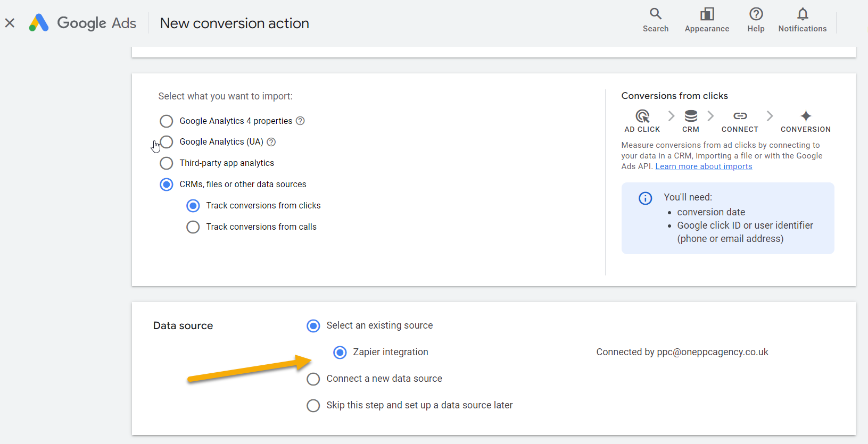Click the Google Ads text logo

click(97, 23)
